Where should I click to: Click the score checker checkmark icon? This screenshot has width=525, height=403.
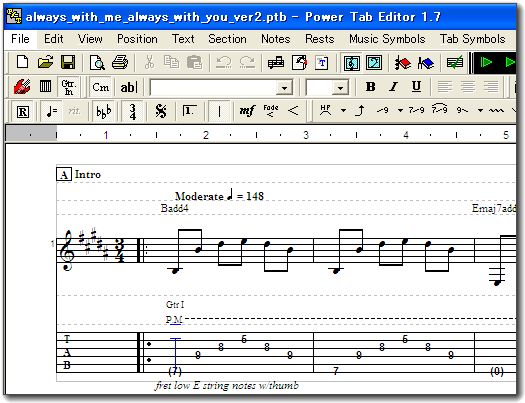pos(455,63)
